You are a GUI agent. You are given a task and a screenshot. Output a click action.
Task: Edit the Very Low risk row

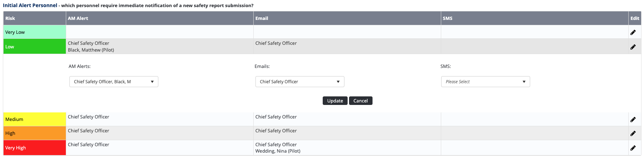click(633, 32)
